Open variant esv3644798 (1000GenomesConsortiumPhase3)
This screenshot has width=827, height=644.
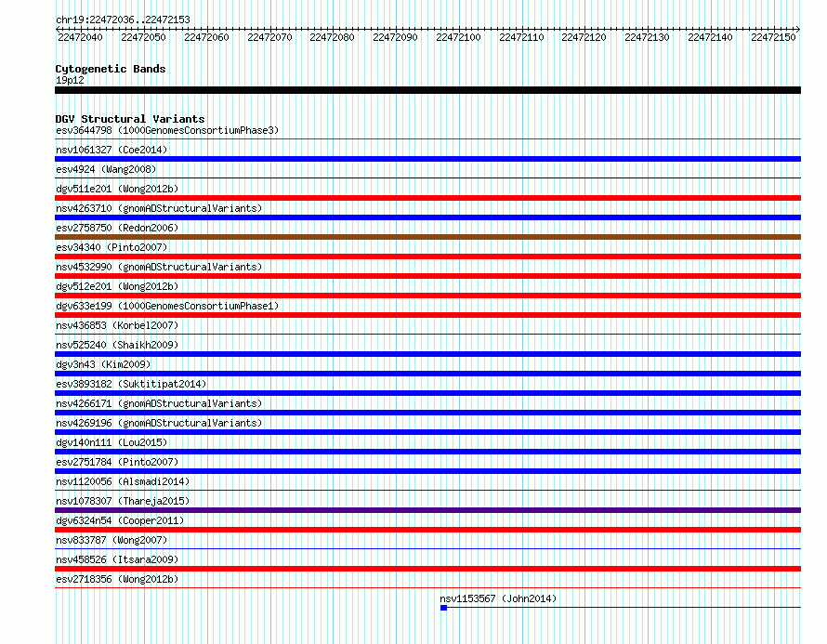167,130
